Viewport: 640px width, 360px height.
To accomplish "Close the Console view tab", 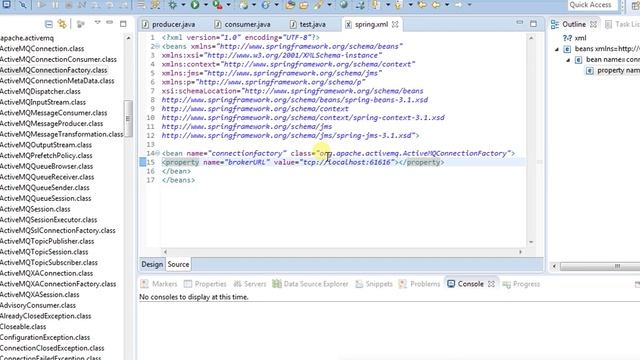I will [491, 284].
